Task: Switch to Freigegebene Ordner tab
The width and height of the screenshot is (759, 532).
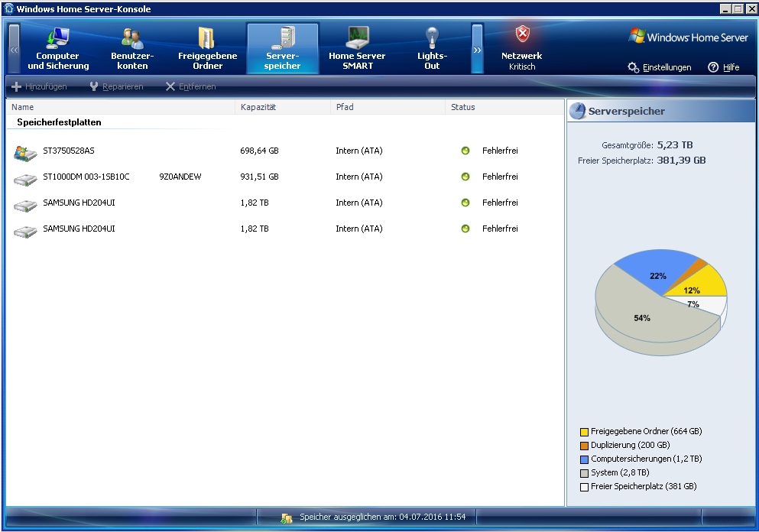Action: coord(207,48)
